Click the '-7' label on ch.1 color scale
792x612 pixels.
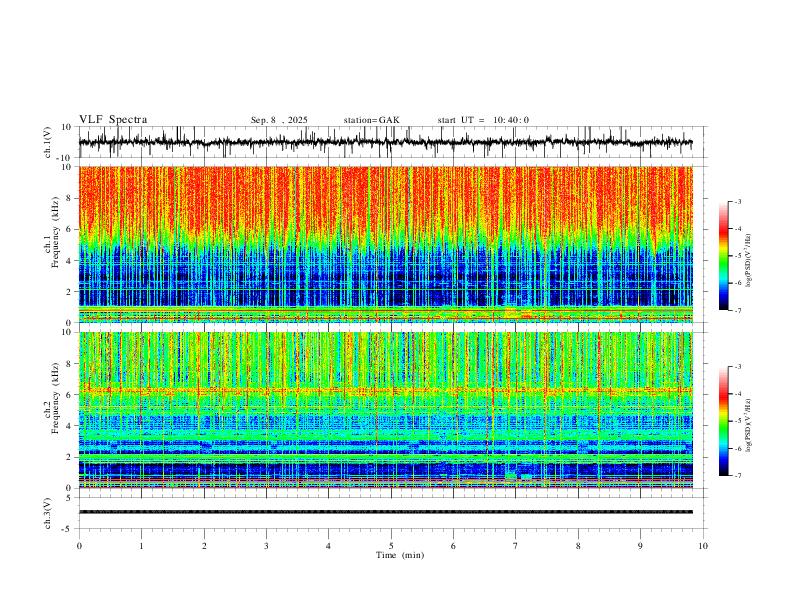pyautogui.click(x=737, y=311)
